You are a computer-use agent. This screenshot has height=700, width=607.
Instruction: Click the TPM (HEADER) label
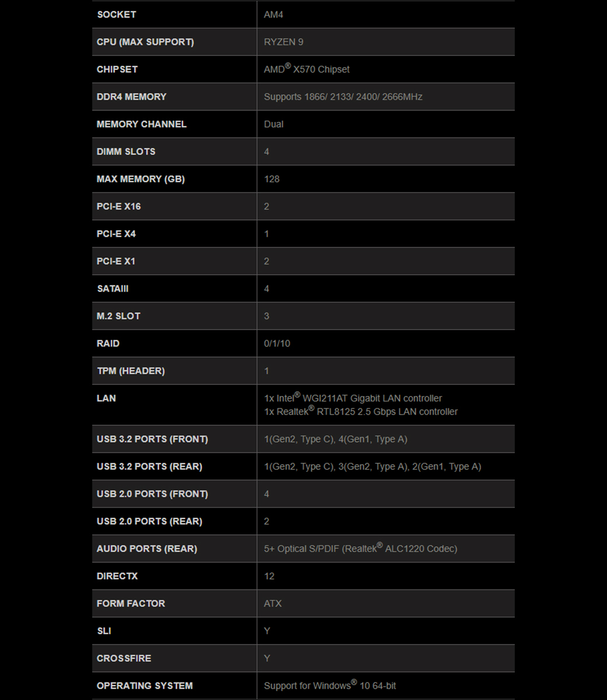point(131,371)
